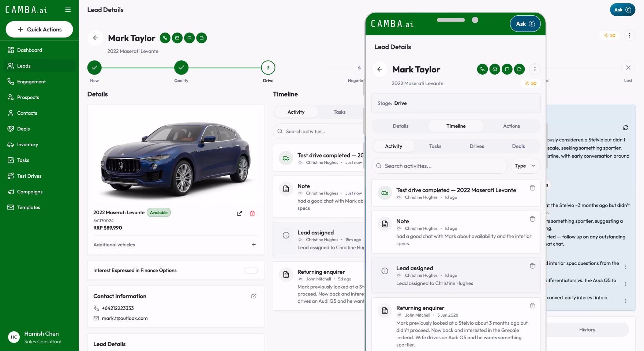The width and height of the screenshot is (644, 351).
Task: Select the Timeline tab in mobile view
Action: (x=456, y=126)
